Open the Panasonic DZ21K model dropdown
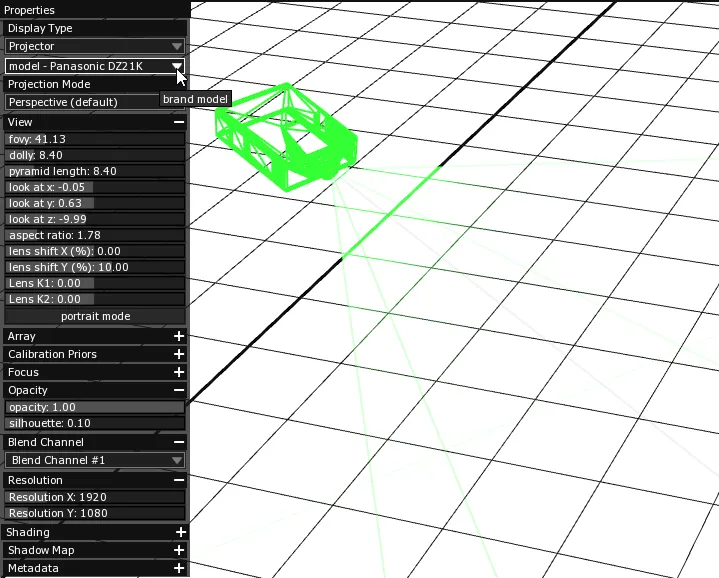 click(95, 66)
